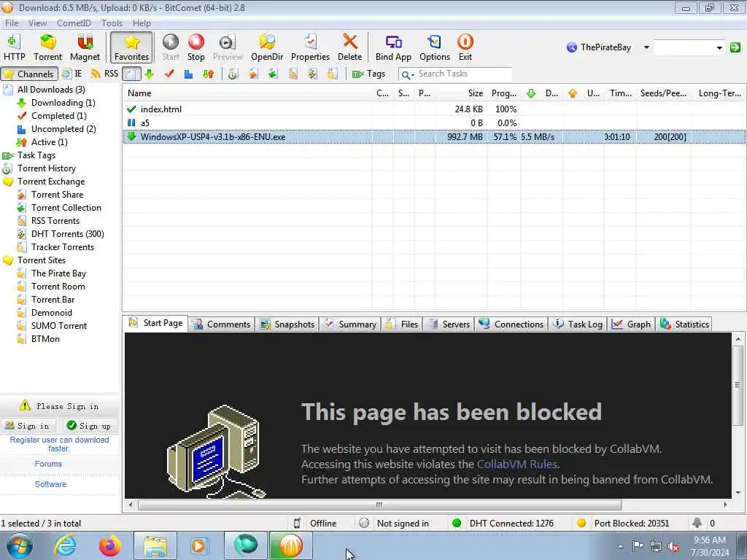Click the green search go button
The image size is (747, 560).
point(735,47)
